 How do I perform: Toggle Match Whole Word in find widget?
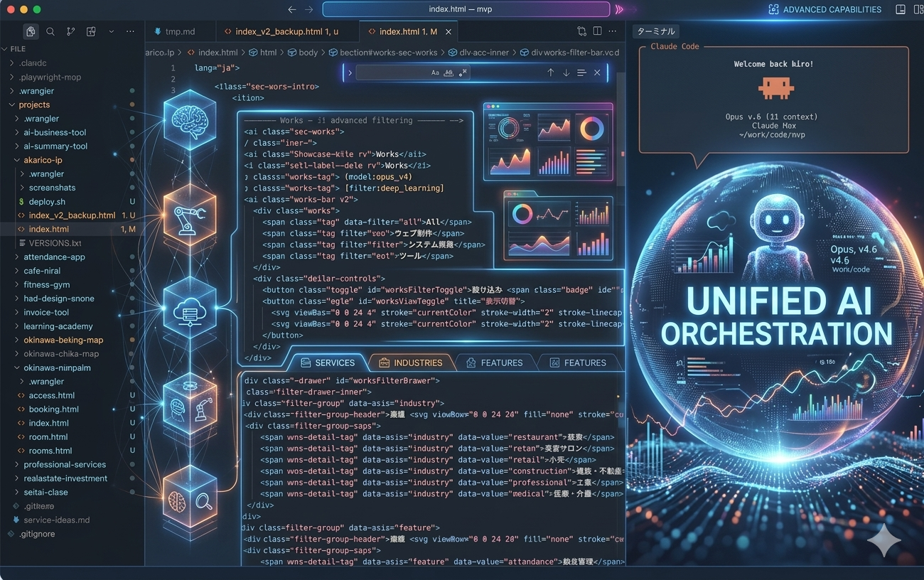coord(448,72)
